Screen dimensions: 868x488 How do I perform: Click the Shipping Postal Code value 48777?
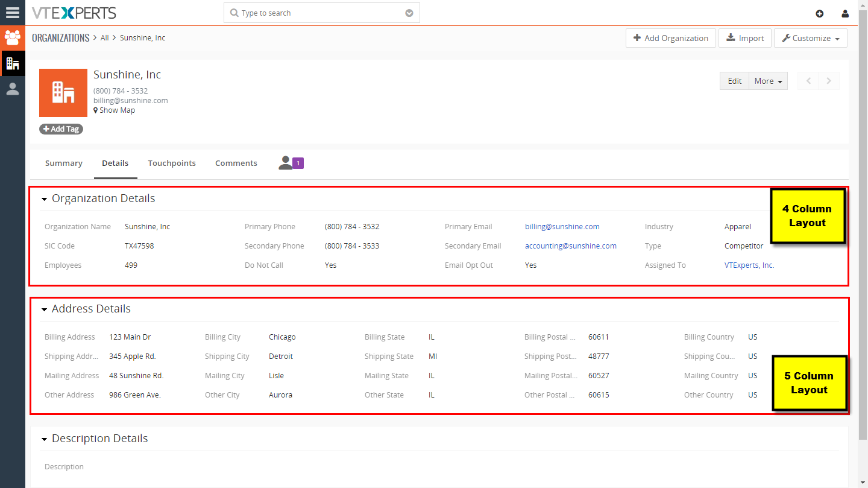pyautogui.click(x=599, y=356)
